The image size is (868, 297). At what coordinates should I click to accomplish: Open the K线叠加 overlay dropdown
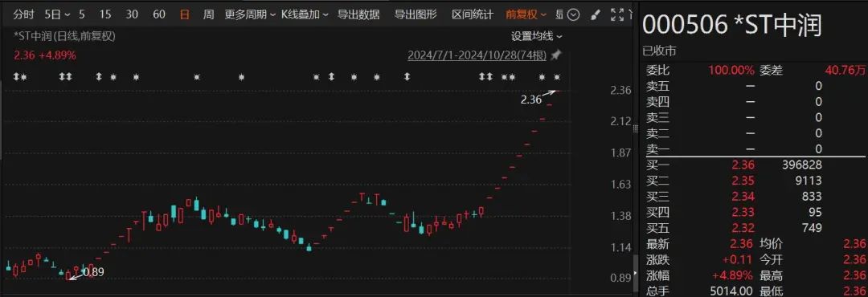click(305, 14)
